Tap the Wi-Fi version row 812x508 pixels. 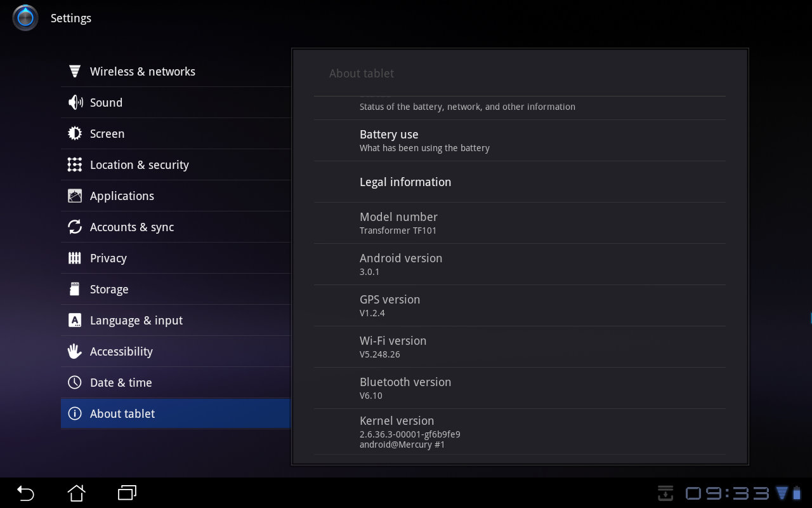(x=520, y=347)
